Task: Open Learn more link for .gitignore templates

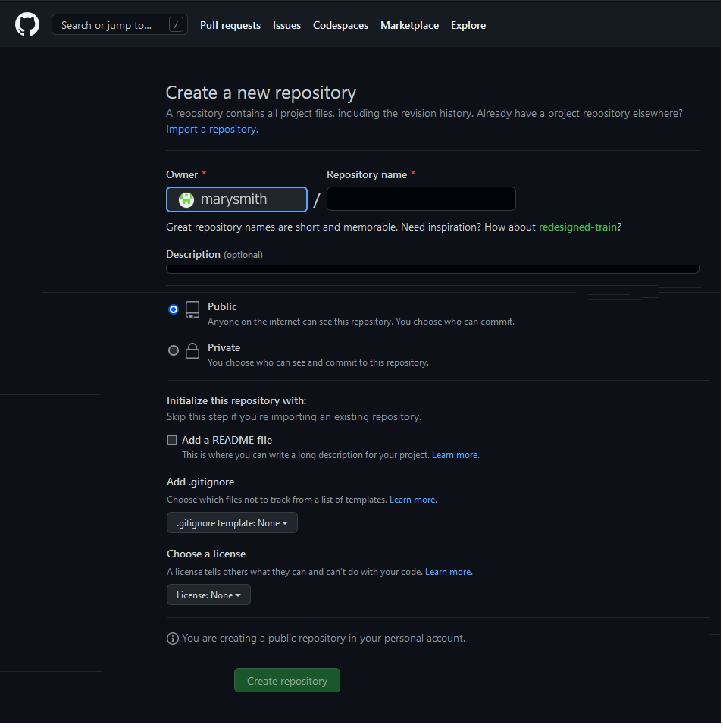Action: [x=414, y=500]
